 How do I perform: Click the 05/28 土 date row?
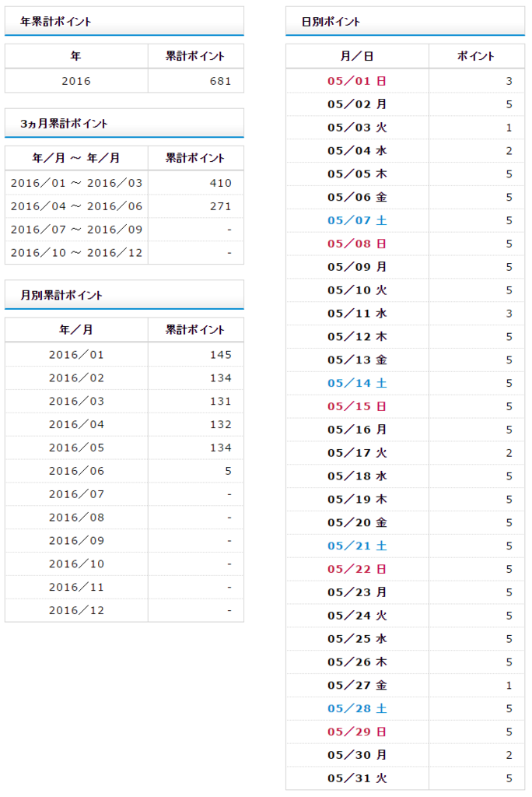(x=405, y=709)
